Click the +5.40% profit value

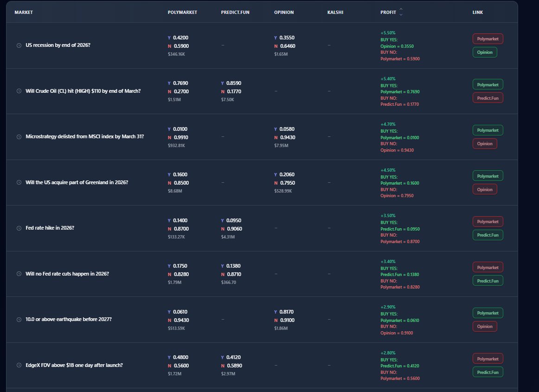point(388,79)
